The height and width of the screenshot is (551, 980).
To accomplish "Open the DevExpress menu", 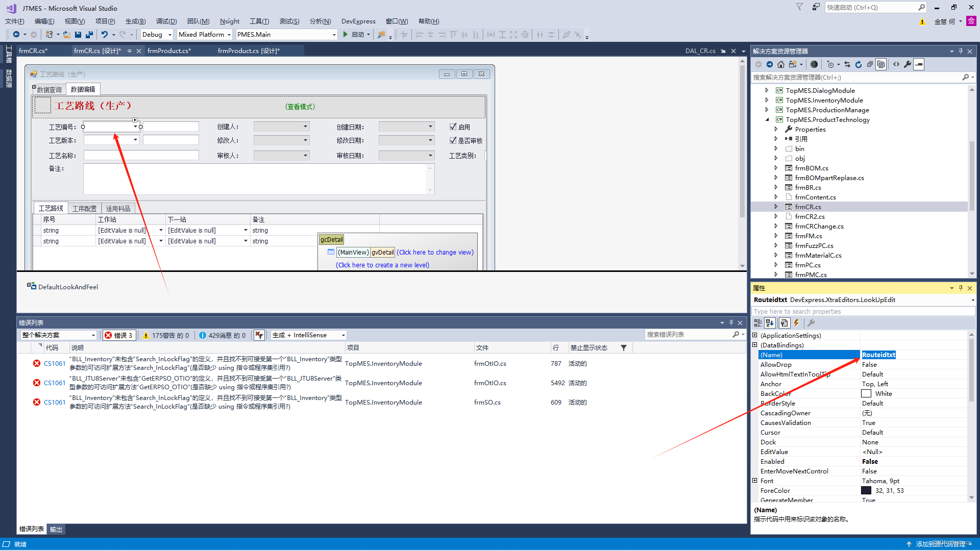I will [358, 21].
